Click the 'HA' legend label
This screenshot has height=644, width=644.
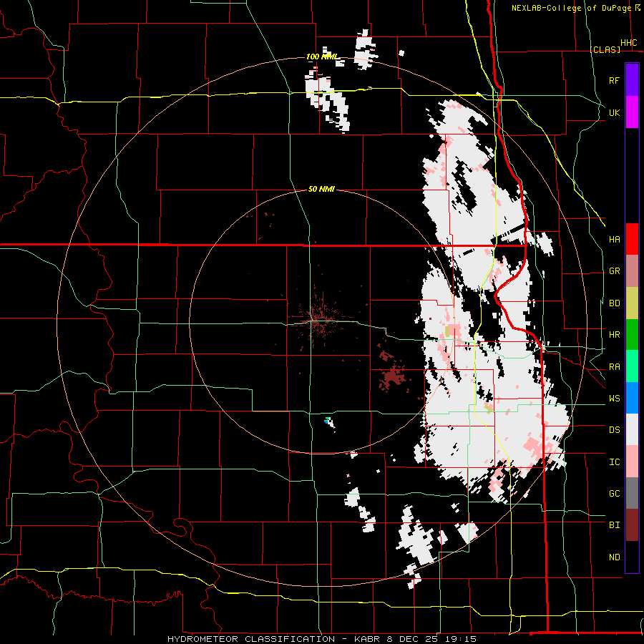[x=614, y=240]
